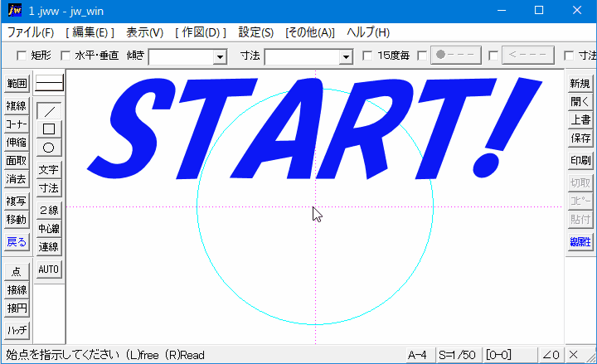Image resolution: width=597 pixels, height=364 pixels.
Task: Enable the 矩形 checkbox
Action: click(22, 56)
